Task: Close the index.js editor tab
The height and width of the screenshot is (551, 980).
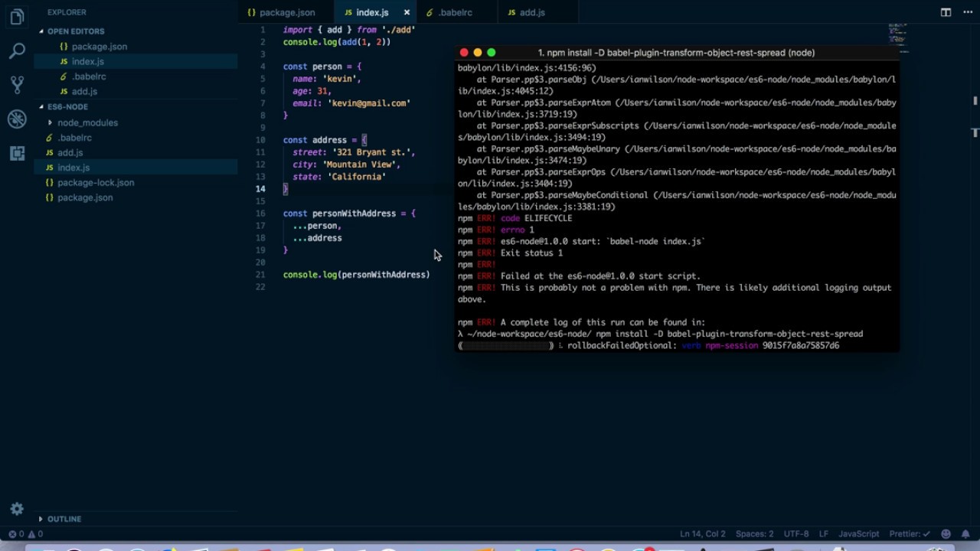Action: pos(407,12)
